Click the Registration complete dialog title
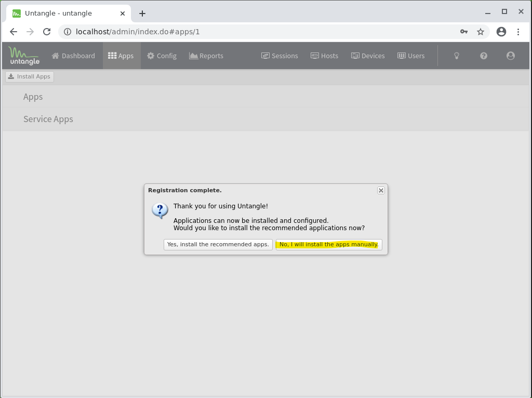 pyautogui.click(x=185, y=190)
